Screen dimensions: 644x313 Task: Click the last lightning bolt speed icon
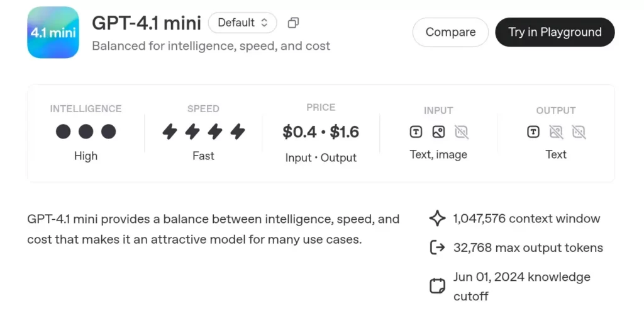click(237, 132)
